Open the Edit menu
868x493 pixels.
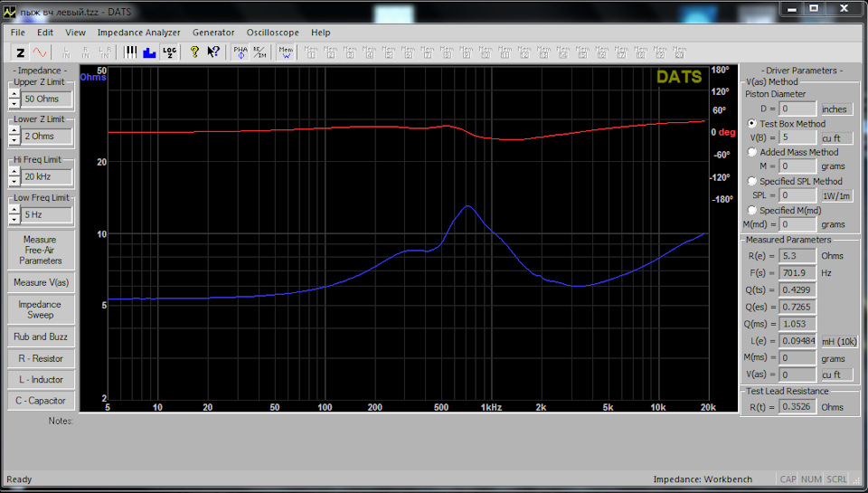(x=45, y=33)
